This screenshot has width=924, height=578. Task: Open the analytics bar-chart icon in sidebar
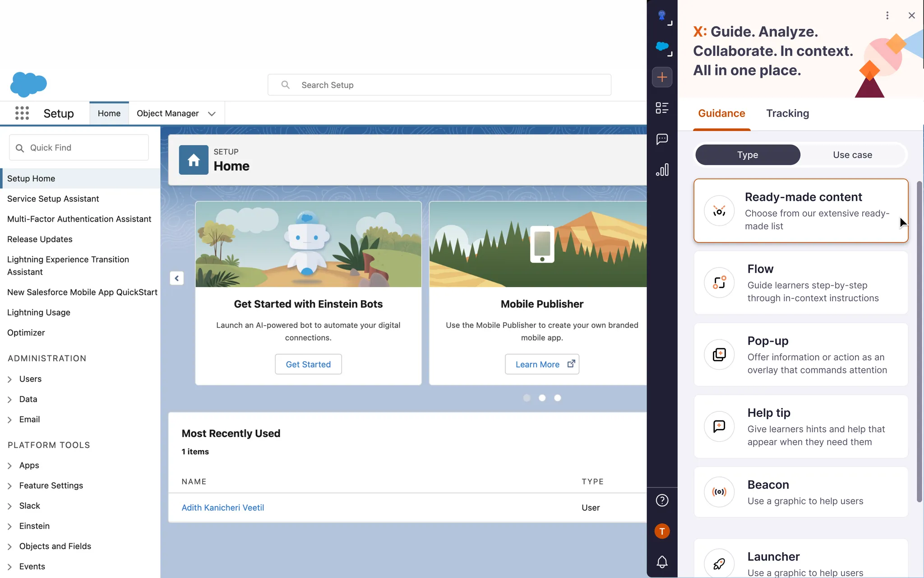pos(661,170)
